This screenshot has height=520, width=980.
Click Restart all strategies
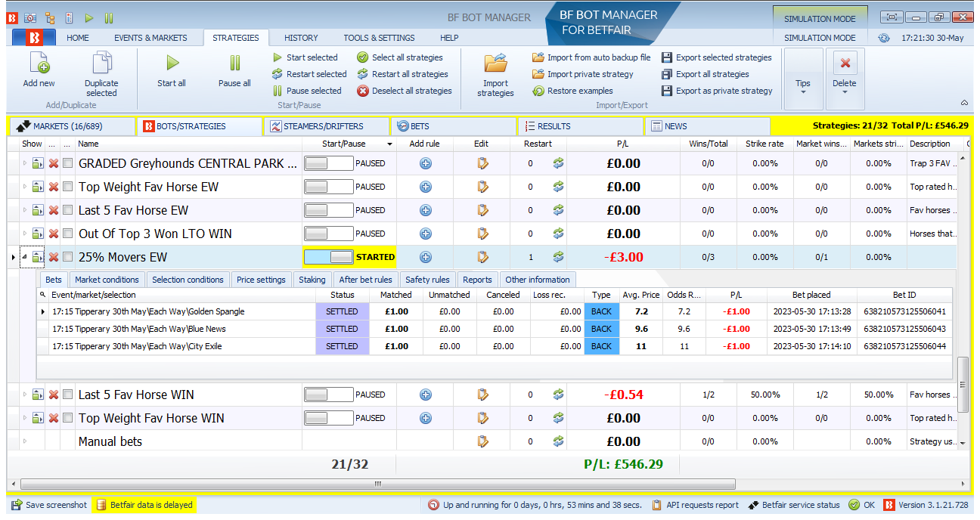pyautogui.click(x=402, y=74)
